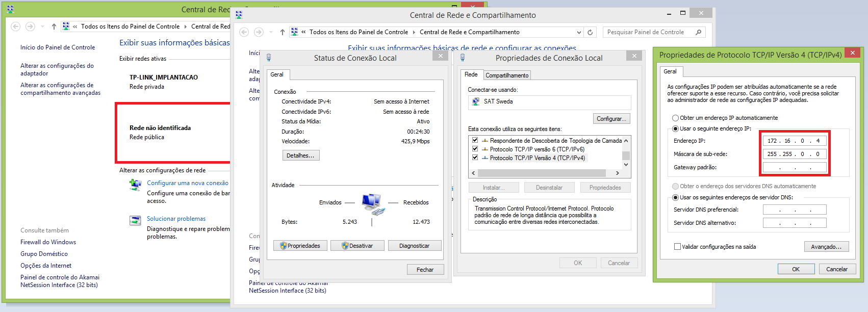Switch to Compartilhamento tab
The image size is (868, 312).
(507, 75)
